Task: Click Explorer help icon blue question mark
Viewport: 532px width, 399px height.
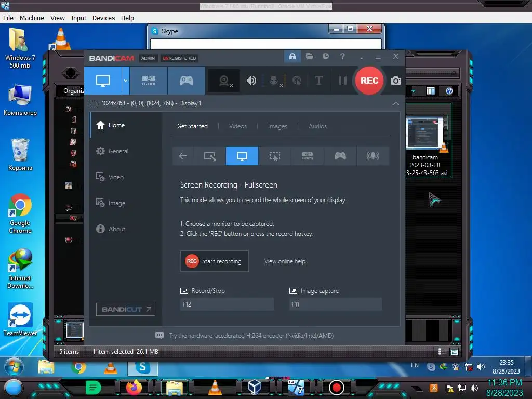Action: click(x=449, y=91)
